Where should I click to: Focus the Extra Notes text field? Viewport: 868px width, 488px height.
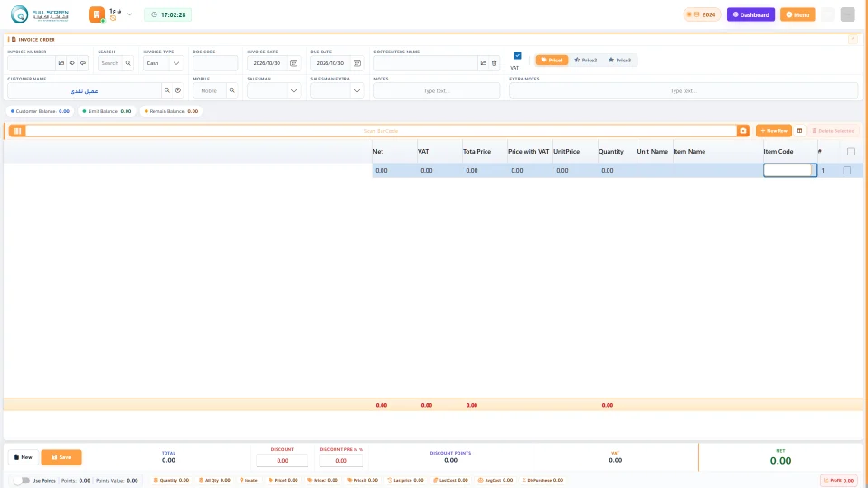tap(684, 90)
